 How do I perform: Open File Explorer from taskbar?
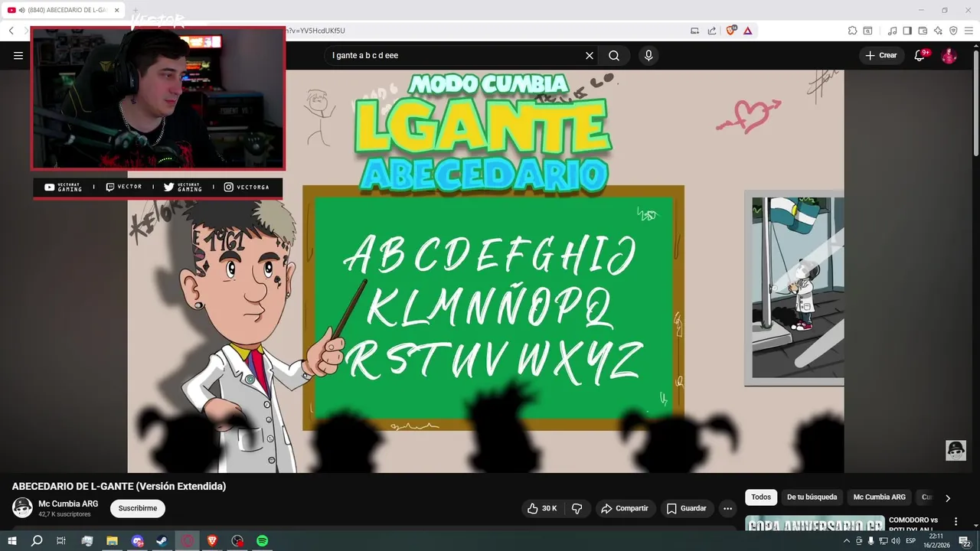[112, 540]
